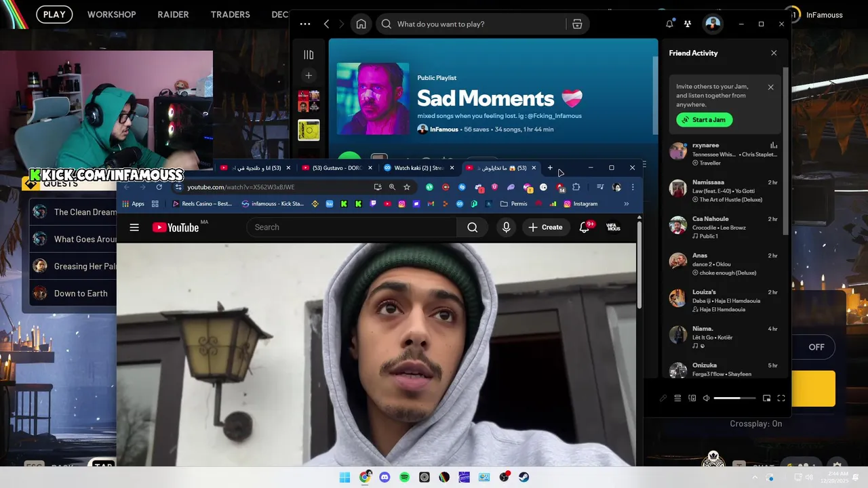The image size is (868, 488).
Task: Adjust Spotify volume slider
Action: point(734,399)
